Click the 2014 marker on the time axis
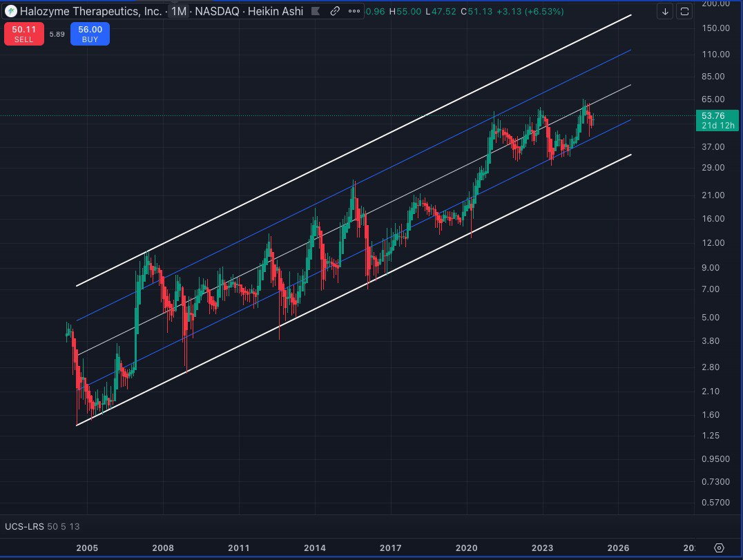This screenshot has width=743, height=560. [x=315, y=548]
